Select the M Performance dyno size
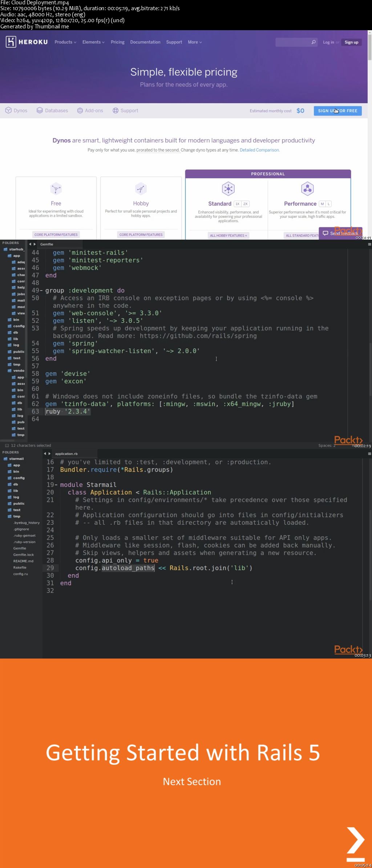Screen dimensions: 372x868 pos(322,204)
